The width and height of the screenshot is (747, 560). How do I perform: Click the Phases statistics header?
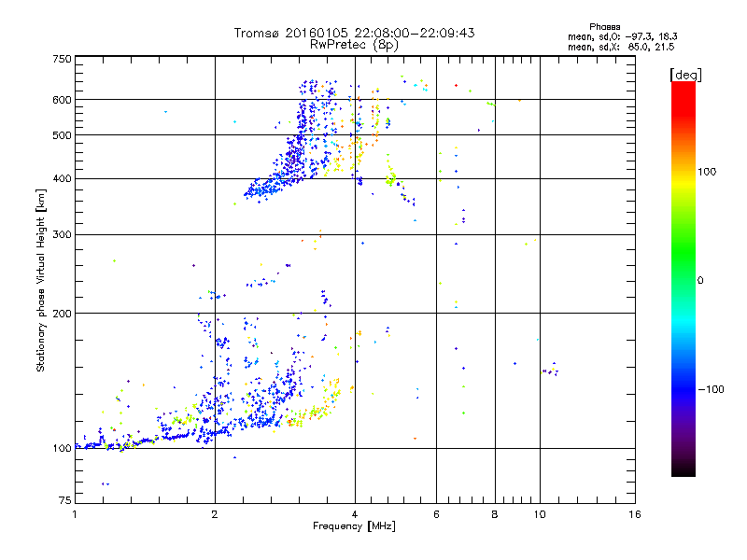click(x=604, y=27)
